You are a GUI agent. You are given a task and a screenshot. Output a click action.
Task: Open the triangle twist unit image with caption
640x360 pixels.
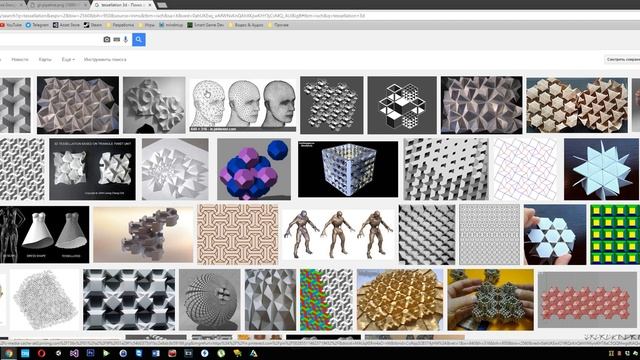(x=92, y=169)
